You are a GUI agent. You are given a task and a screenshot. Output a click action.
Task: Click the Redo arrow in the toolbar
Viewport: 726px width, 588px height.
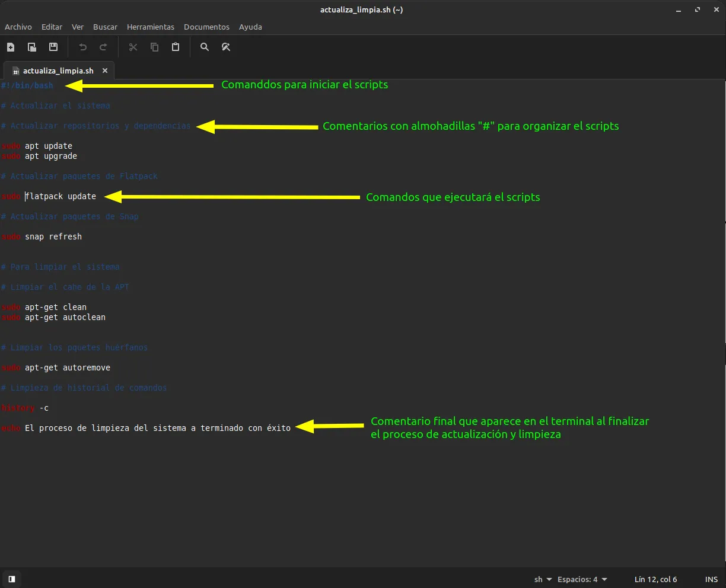pyautogui.click(x=103, y=47)
